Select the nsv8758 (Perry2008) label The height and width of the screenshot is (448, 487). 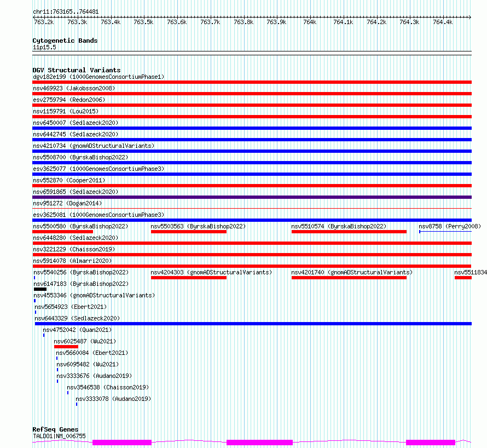coord(450,226)
